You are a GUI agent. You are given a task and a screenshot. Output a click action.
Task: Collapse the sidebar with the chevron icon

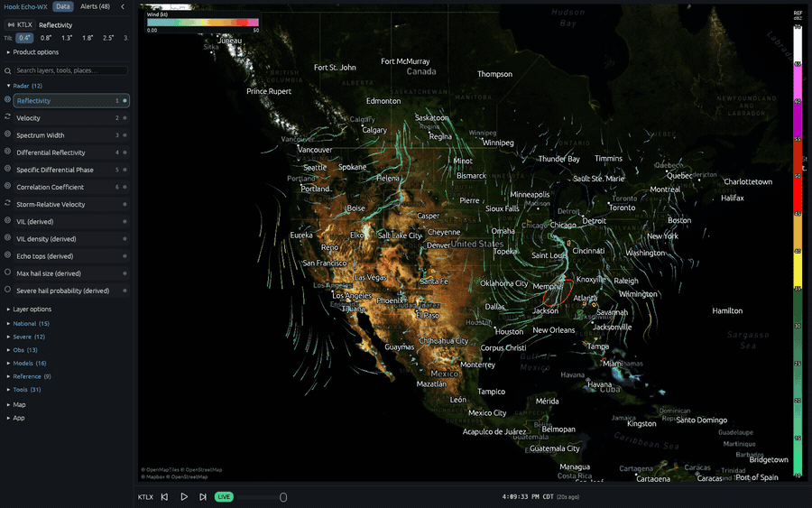point(123,6)
